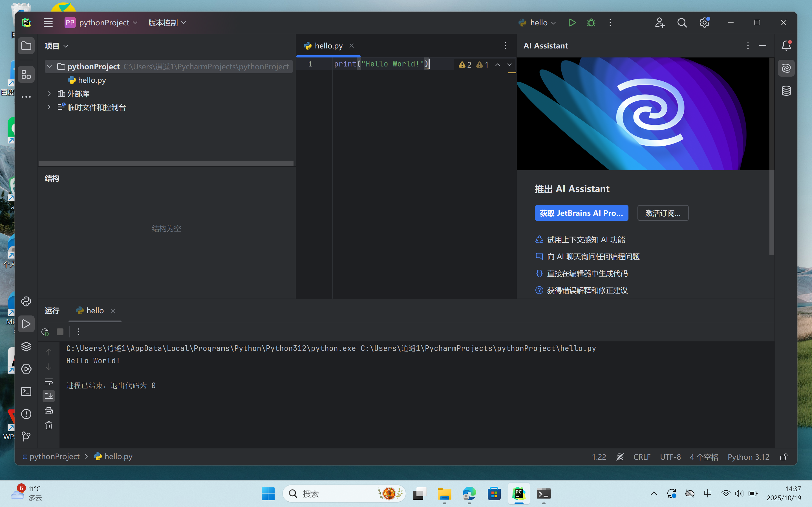Open Search Everywhere with the magnifier icon
Viewport: 812px width, 507px height.
682,23
